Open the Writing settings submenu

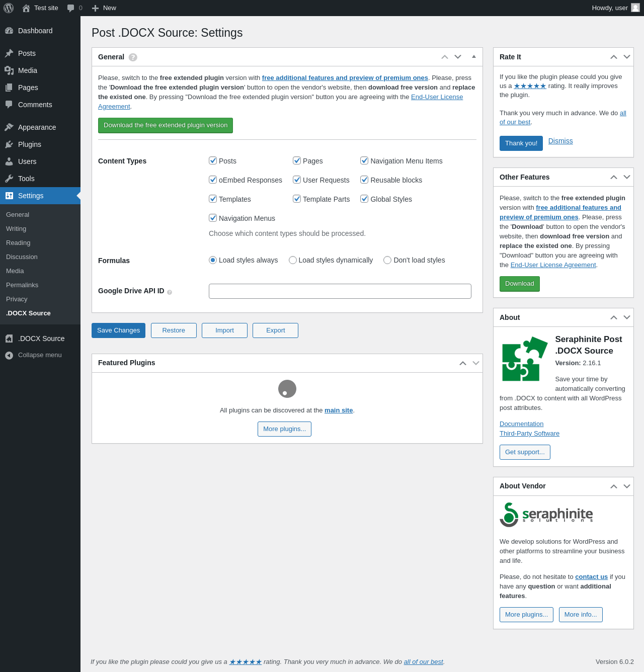[x=40, y=229]
